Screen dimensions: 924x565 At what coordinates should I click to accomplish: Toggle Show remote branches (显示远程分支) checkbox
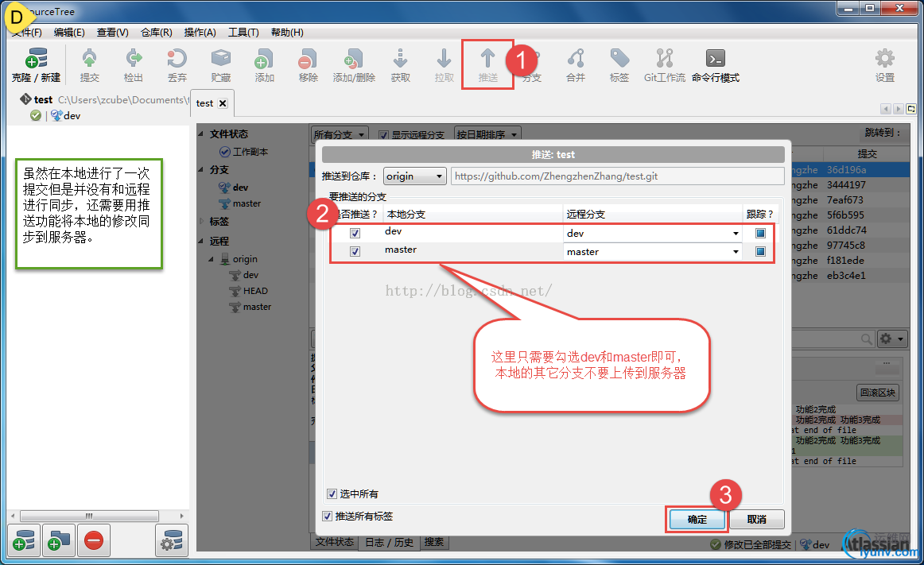pos(383,135)
